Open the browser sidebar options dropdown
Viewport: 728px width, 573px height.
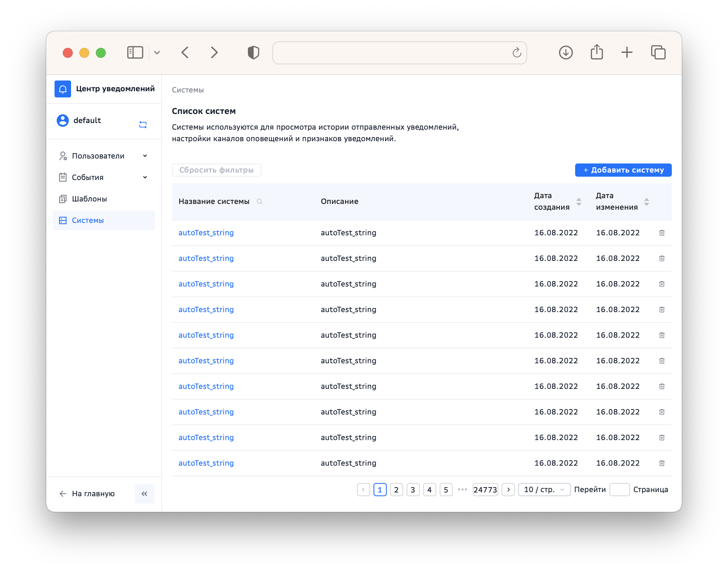(x=157, y=52)
